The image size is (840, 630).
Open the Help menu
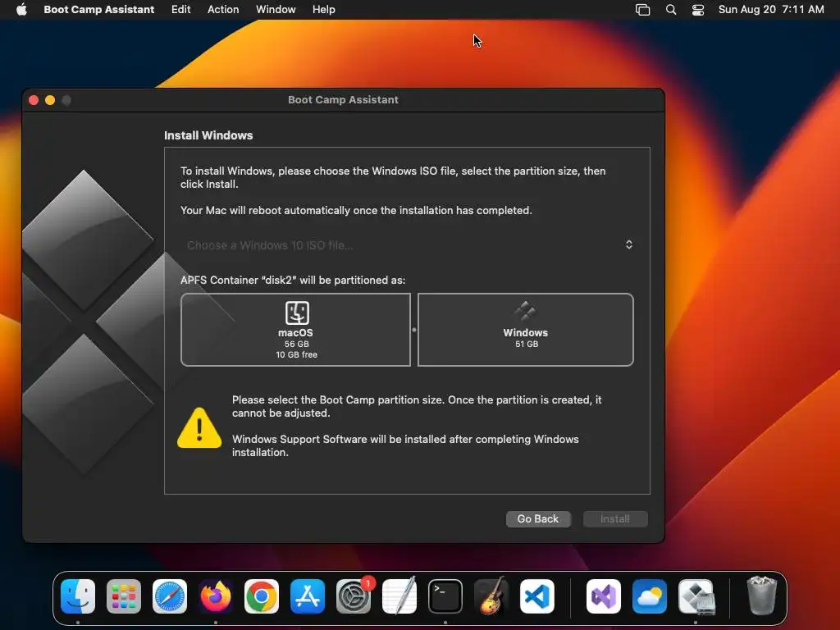(324, 10)
